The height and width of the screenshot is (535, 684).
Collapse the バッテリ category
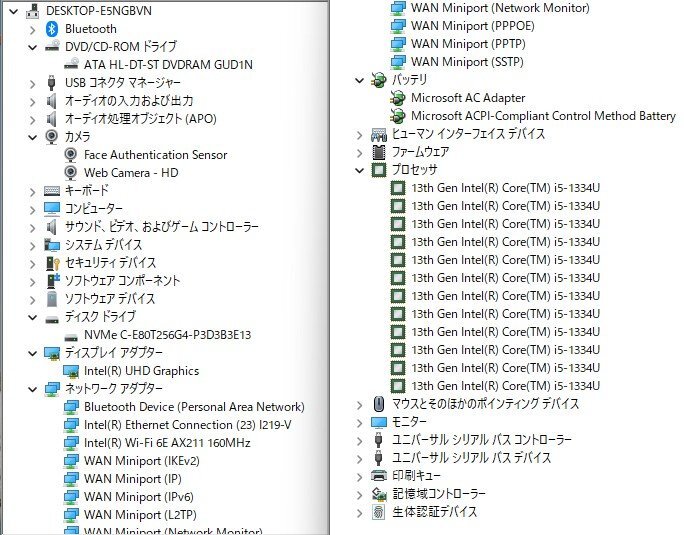[359, 80]
